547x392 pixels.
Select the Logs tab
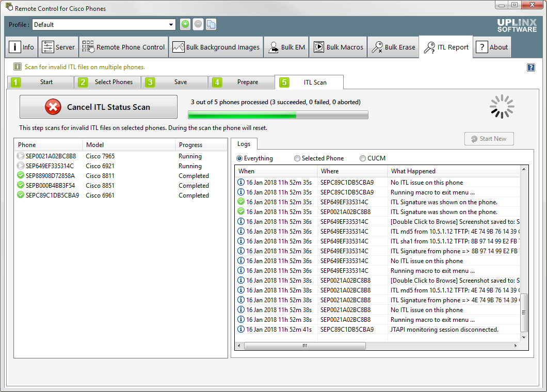[x=244, y=144]
